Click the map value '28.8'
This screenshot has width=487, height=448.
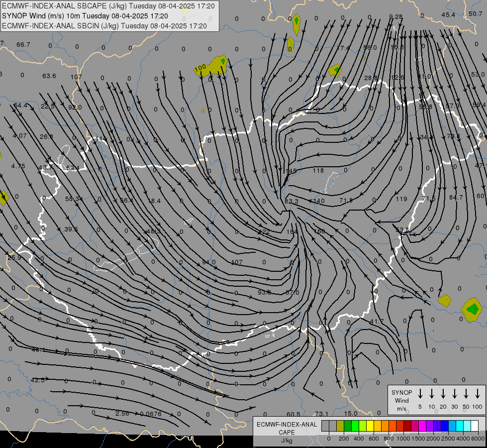point(371,78)
